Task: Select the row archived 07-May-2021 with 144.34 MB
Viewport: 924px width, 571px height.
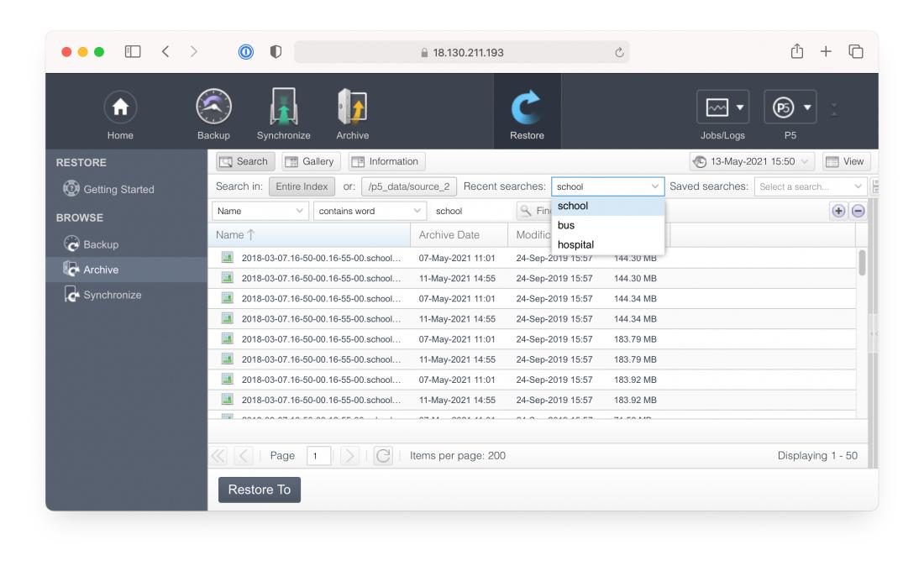Action: (532, 299)
